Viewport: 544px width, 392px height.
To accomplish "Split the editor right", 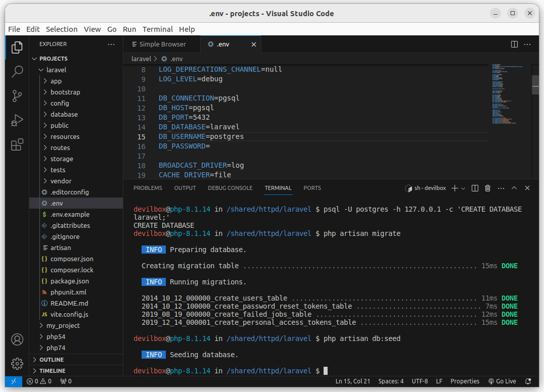I will 514,44.
